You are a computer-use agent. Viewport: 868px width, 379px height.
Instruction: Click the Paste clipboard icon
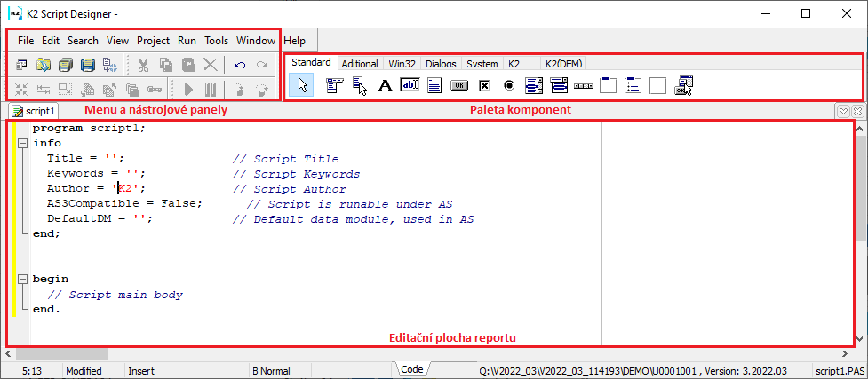[188, 66]
